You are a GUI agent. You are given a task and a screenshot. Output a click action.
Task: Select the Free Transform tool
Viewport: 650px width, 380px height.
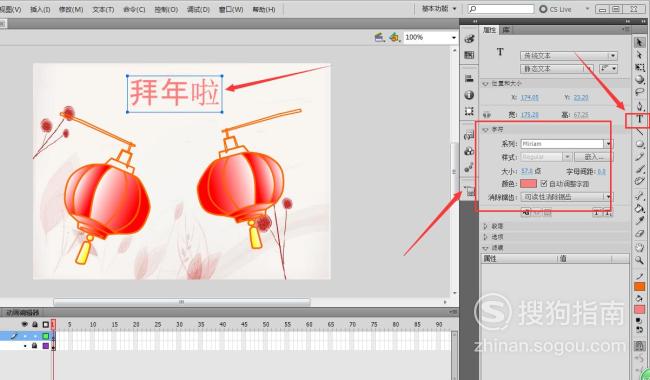(x=639, y=67)
